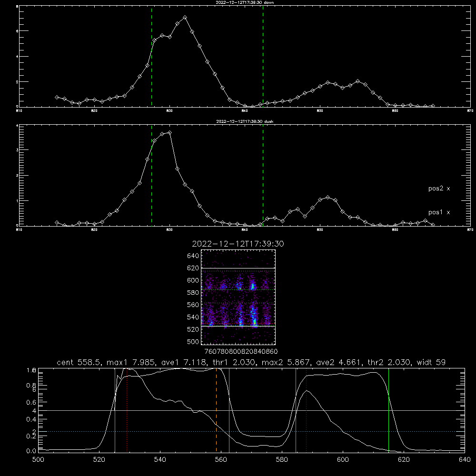Click the right green dashed line in dusk plot
This screenshot has height=476, width=476.
point(263,175)
